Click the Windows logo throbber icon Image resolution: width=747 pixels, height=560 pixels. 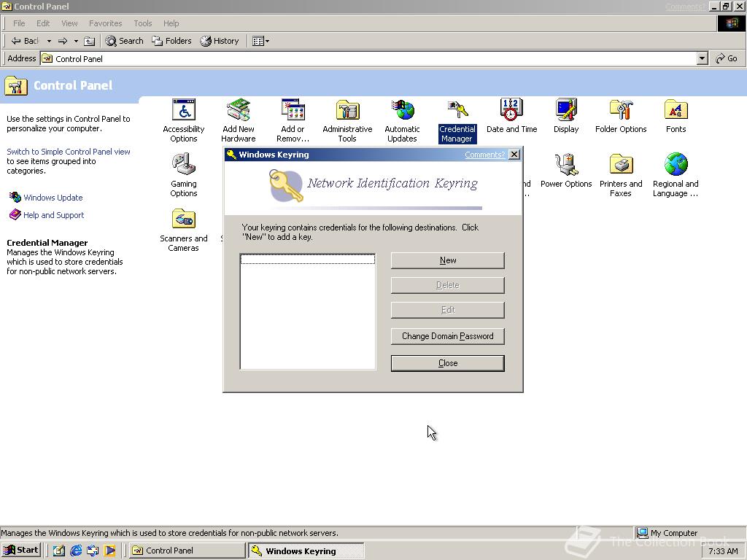[731, 23]
